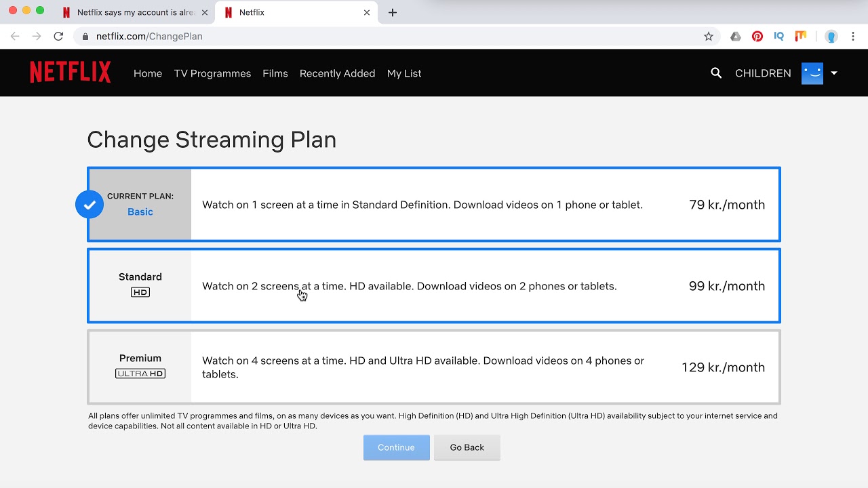The width and height of the screenshot is (868, 488).
Task: Open a new browser tab with plus
Action: [x=393, y=12]
